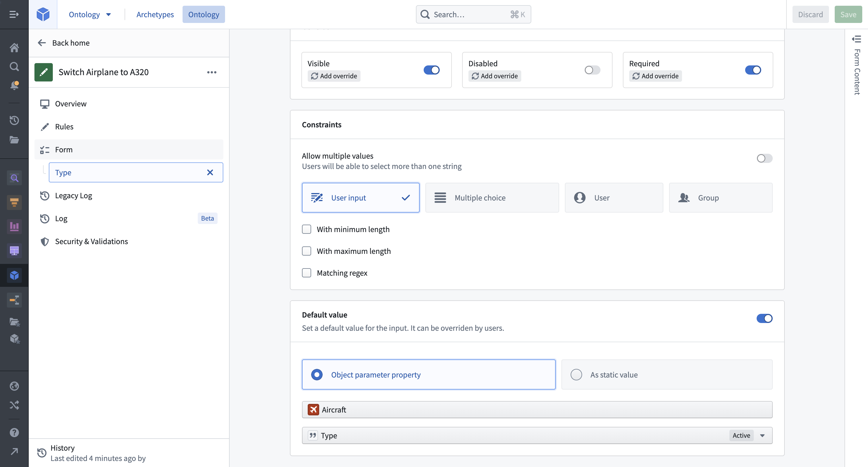This screenshot has width=868, height=467.
Task: Enable the Disabled switch
Action: click(592, 70)
